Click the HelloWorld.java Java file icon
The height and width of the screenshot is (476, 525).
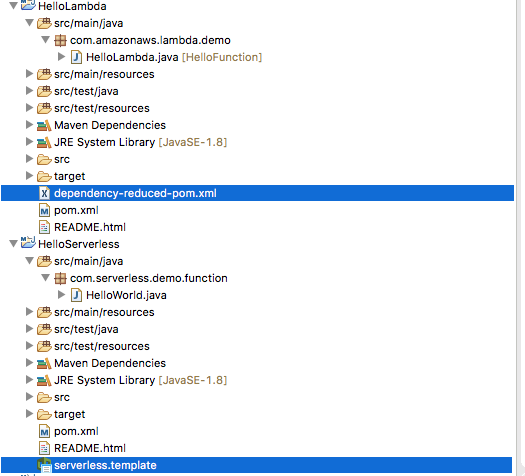coord(76,295)
